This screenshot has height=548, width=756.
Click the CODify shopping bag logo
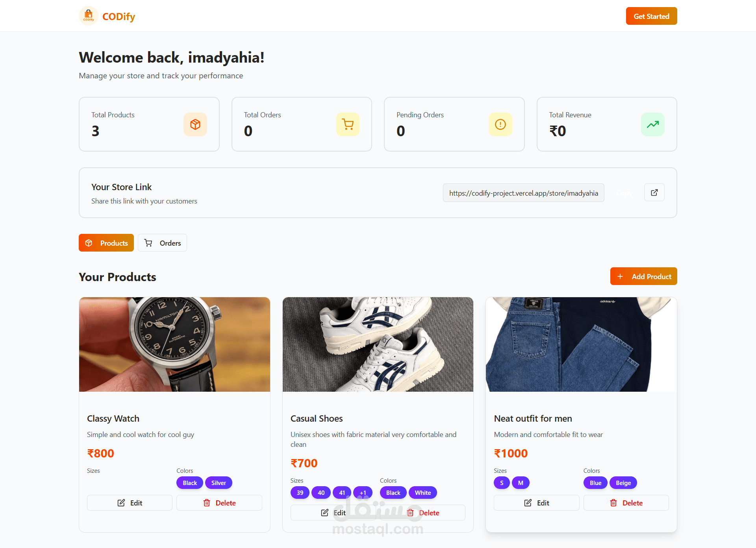click(x=89, y=16)
